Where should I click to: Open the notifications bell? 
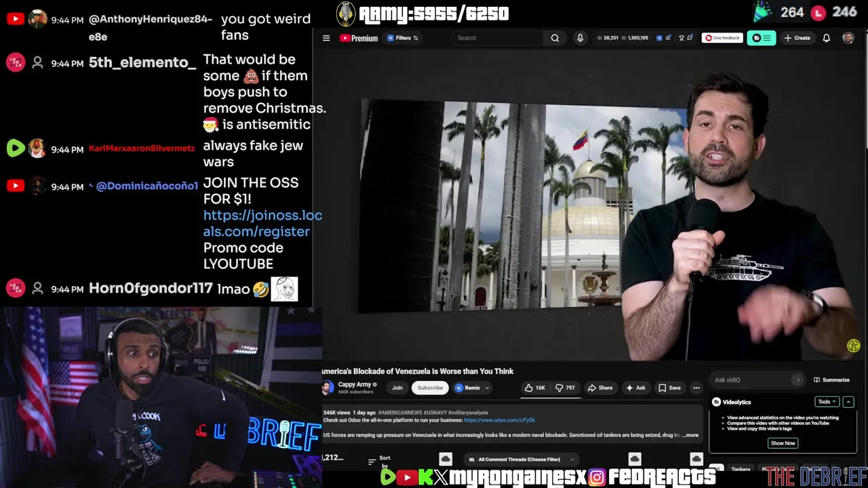[826, 38]
